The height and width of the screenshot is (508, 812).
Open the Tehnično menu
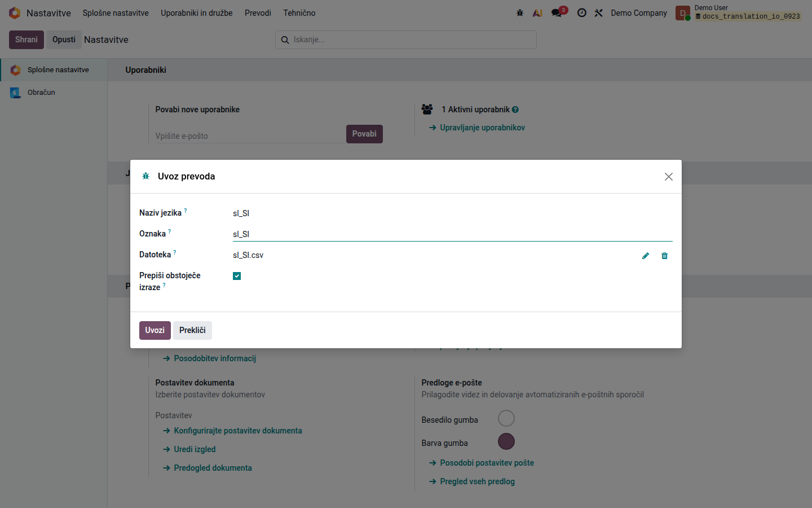pyautogui.click(x=299, y=13)
